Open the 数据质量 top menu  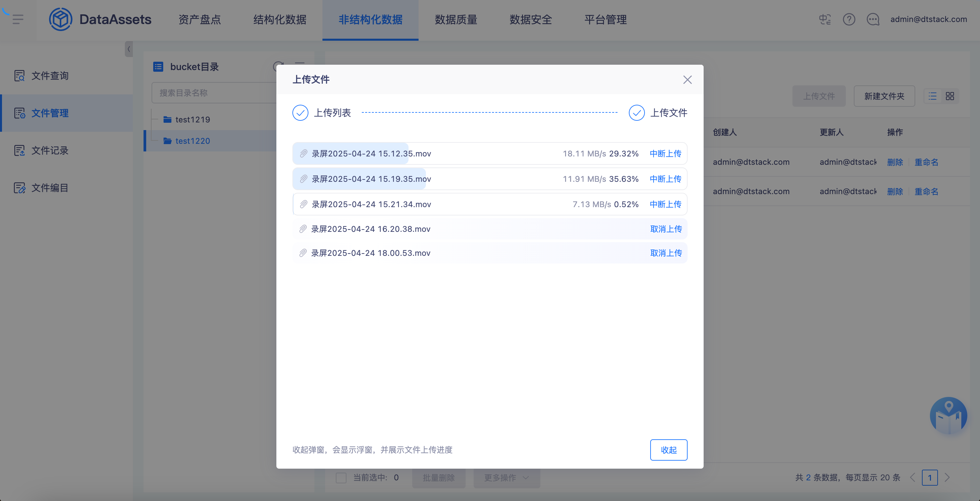[456, 20]
